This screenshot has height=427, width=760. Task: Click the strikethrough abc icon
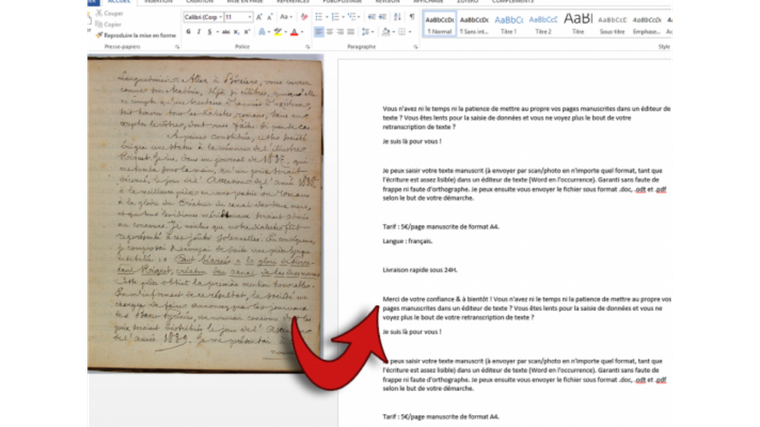227,31
